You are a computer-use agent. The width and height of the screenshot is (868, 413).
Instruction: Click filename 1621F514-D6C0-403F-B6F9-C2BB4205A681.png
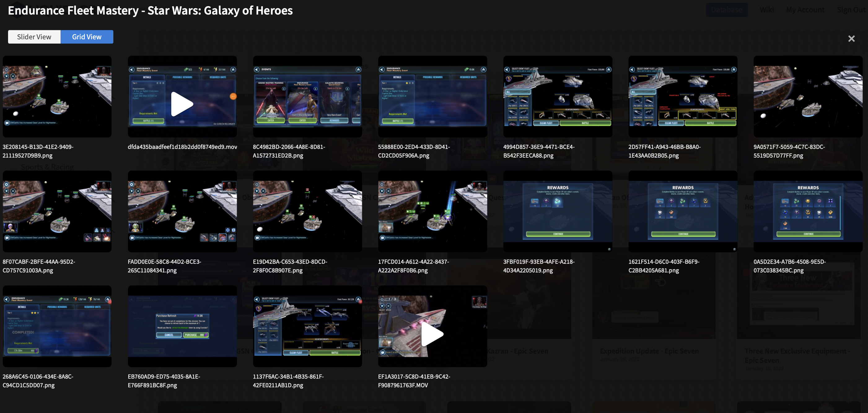[664, 266]
